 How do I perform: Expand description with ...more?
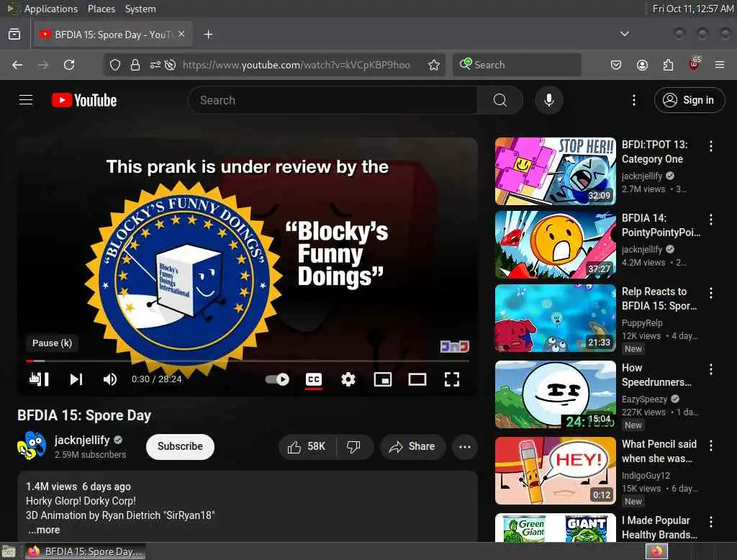pos(44,530)
